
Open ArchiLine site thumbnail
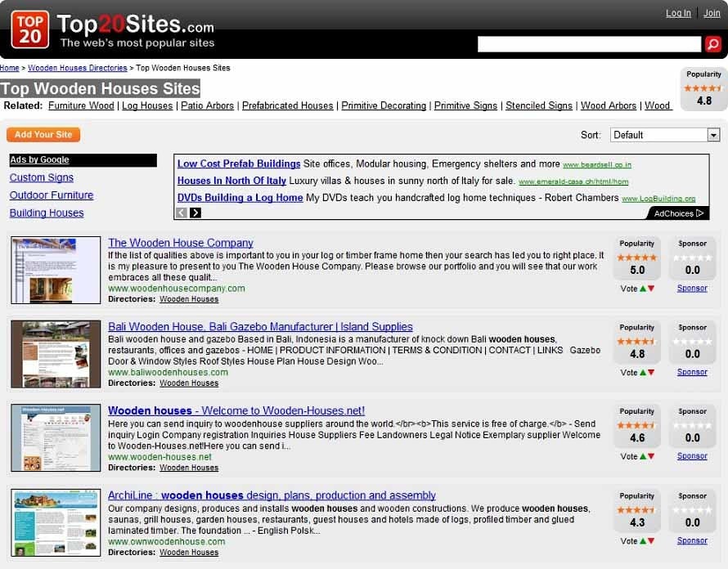[x=56, y=522]
